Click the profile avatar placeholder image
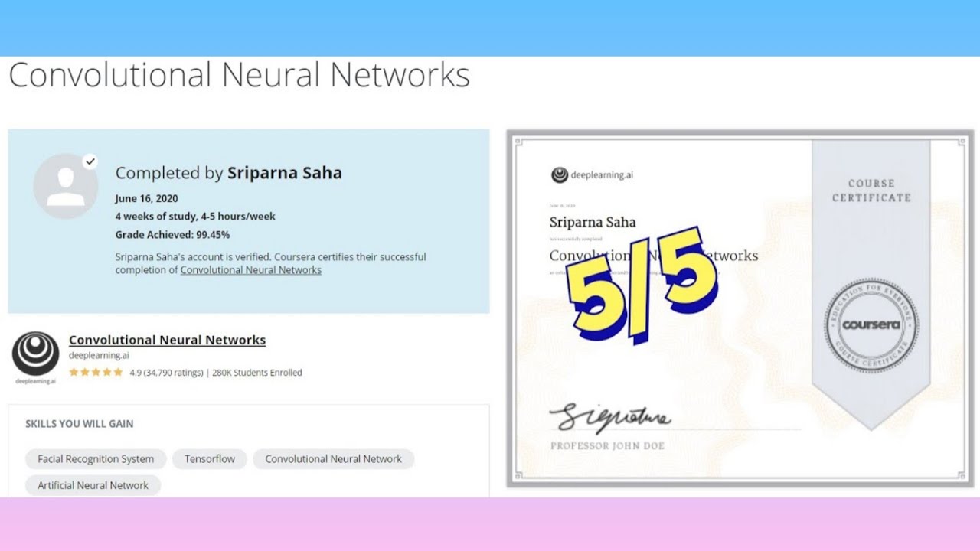The height and width of the screenshot is (551, 980). tap(65, 186)
